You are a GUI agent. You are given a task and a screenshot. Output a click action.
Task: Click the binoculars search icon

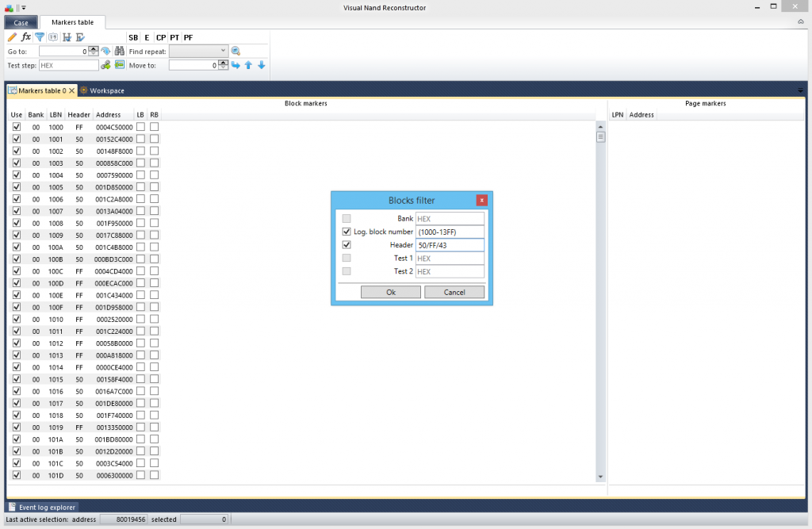(120, 51)
